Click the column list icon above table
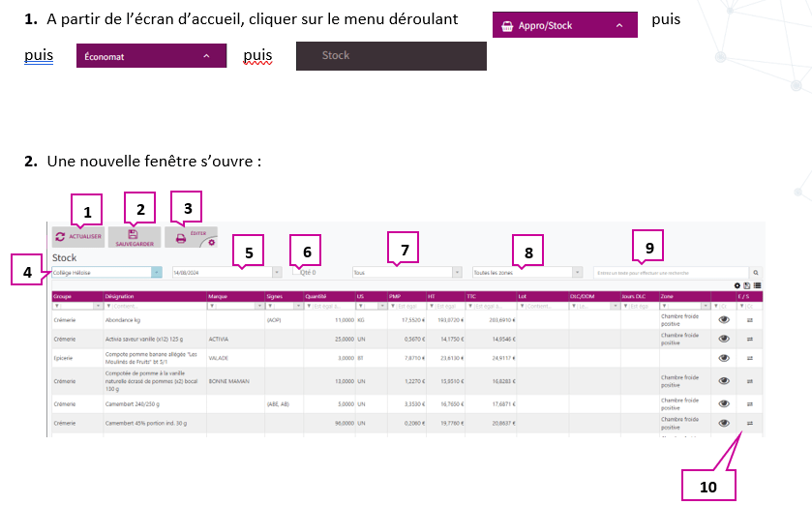The height and width of the screenshot is (505, 812). point(757,286)
